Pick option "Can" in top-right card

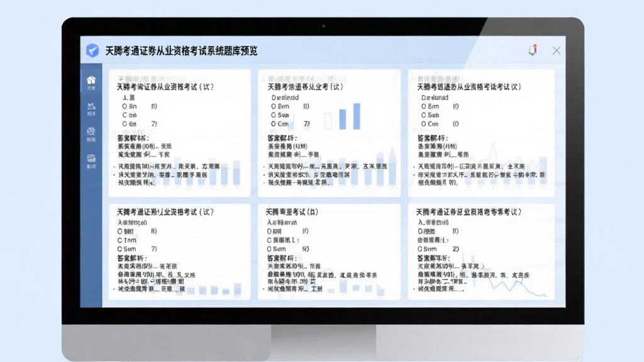(x=430, y=124)
